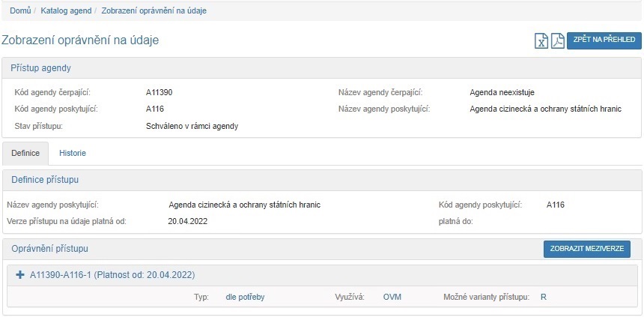This screenshot has width=644, height=317.
Task: Export the page as PDF
Action: [x=557, y=40]
